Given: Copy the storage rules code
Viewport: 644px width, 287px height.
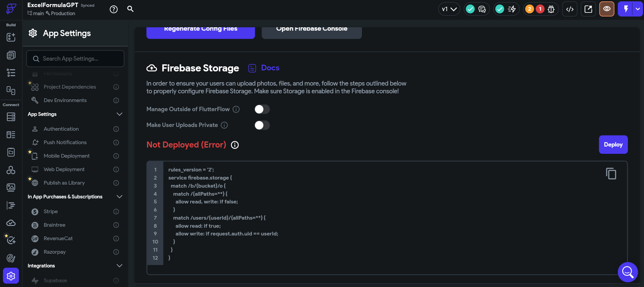Looking at the screenshot, I should pos(611,173).
